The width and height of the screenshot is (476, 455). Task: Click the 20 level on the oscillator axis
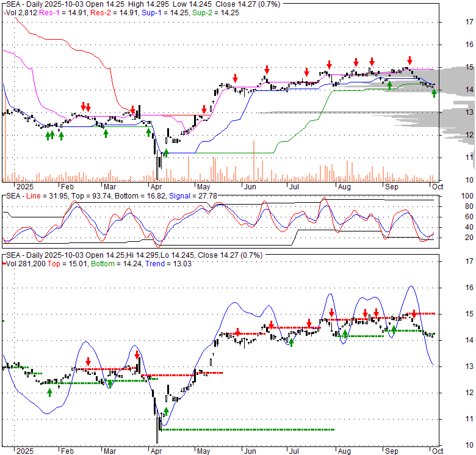469,238
